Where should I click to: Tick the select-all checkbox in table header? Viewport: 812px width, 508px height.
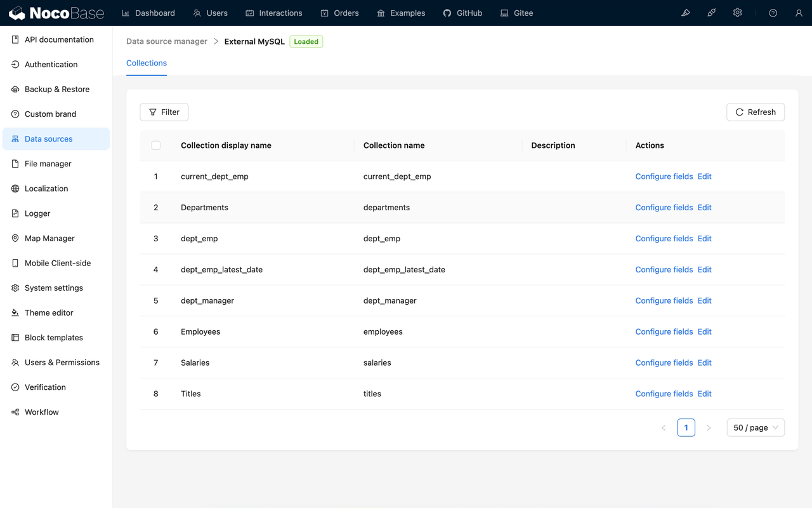coord(156,145)
